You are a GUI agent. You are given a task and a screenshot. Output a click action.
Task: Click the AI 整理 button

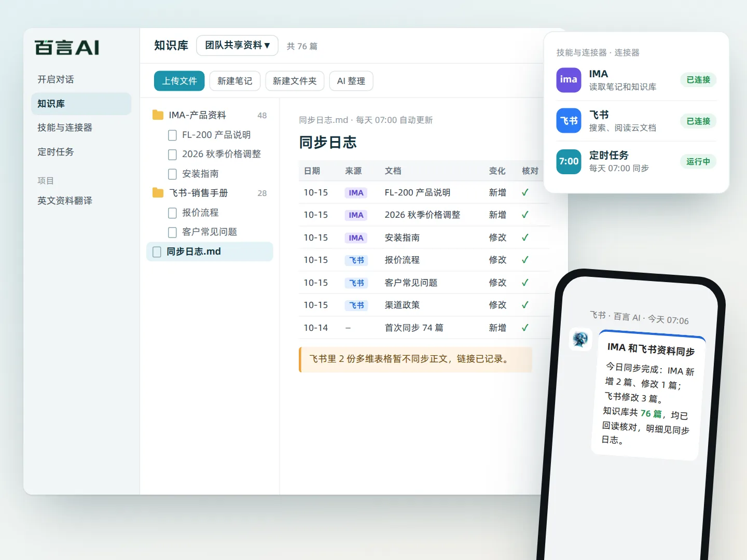pyautogui.click(x=351, y=81)
